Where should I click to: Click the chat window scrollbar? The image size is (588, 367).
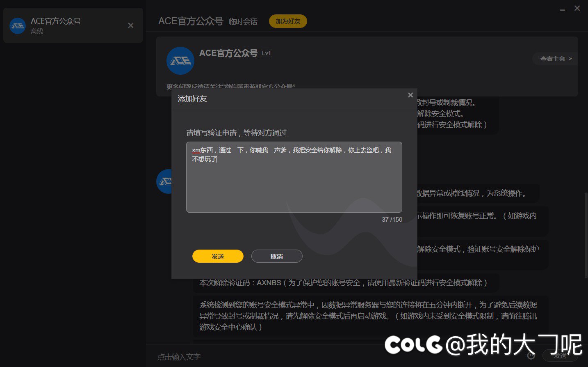point(586,235)
